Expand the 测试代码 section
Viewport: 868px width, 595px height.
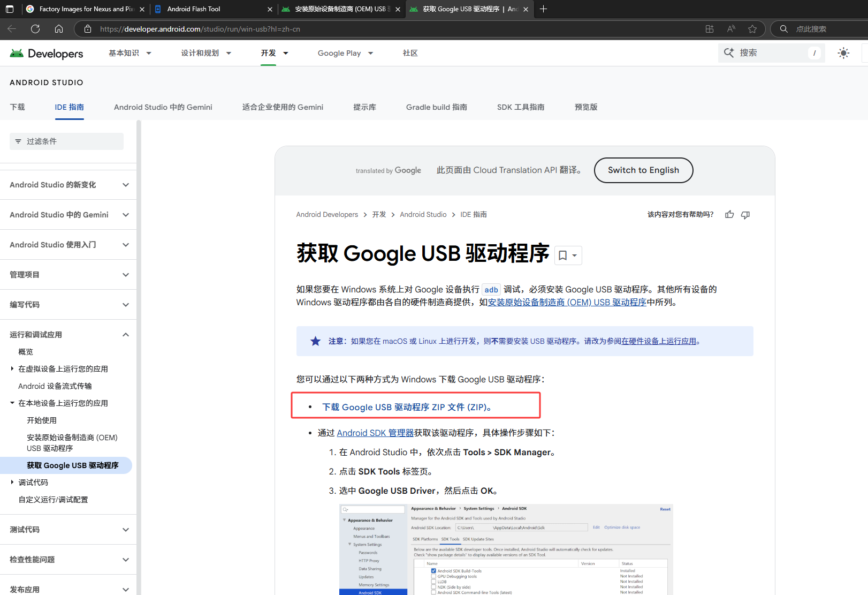tap(126, 530)
